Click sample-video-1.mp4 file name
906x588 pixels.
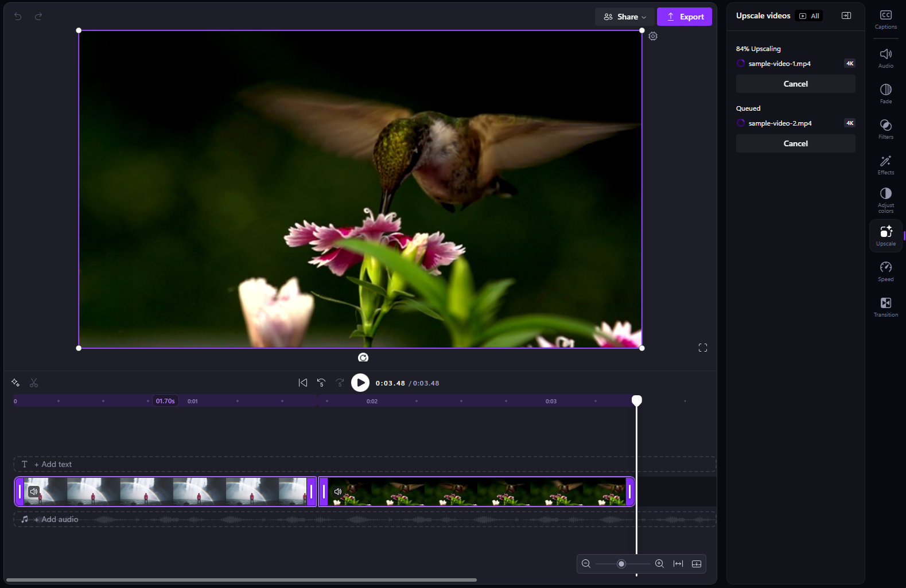point(779,64)
